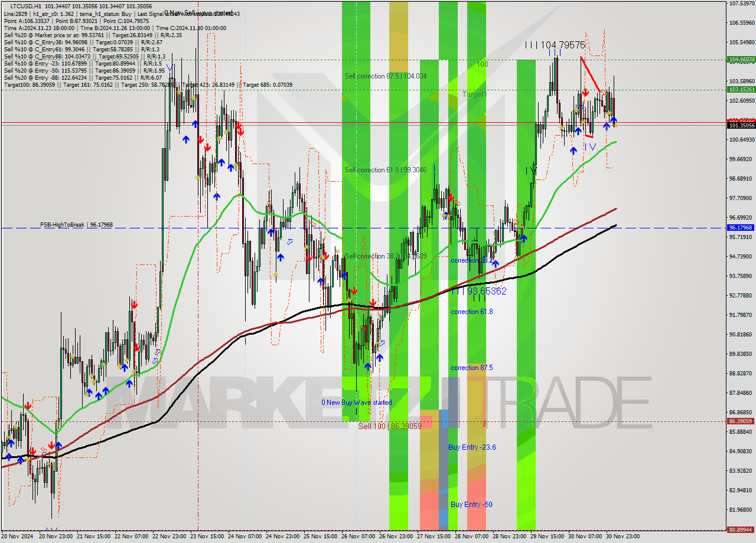Click 'Sell correction 87.5 | 104.034' label
756x543 pixels.
click(x=386, y=76)
